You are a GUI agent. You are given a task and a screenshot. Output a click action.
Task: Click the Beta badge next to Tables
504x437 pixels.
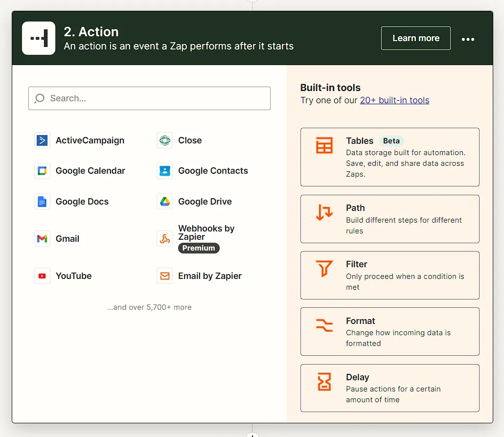391,141
